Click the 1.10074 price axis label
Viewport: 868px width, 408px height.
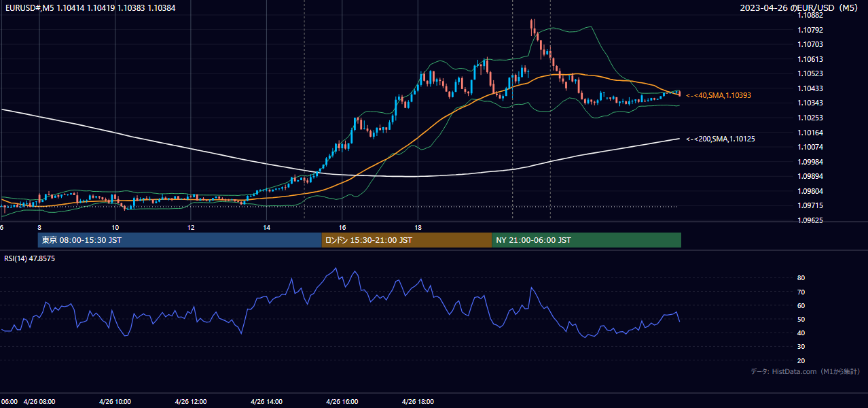point(810,147)
